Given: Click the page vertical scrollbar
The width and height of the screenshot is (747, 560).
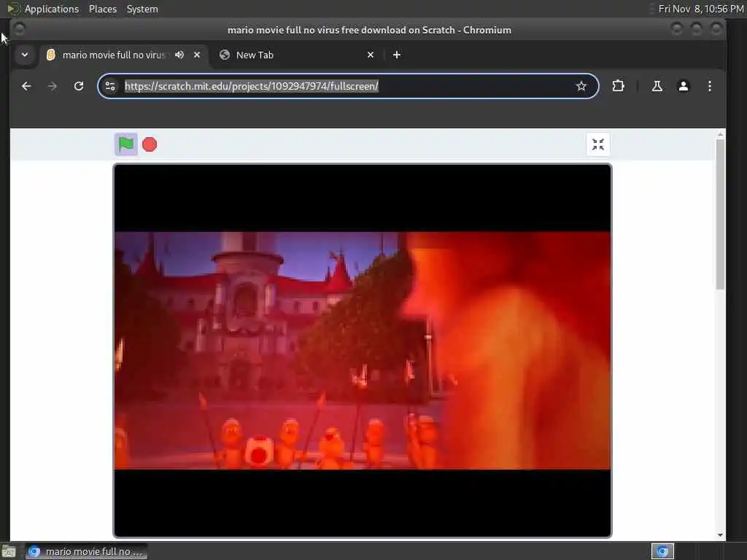Looking at the screenshot, I should pyautogui.click(x=720, y=214).
